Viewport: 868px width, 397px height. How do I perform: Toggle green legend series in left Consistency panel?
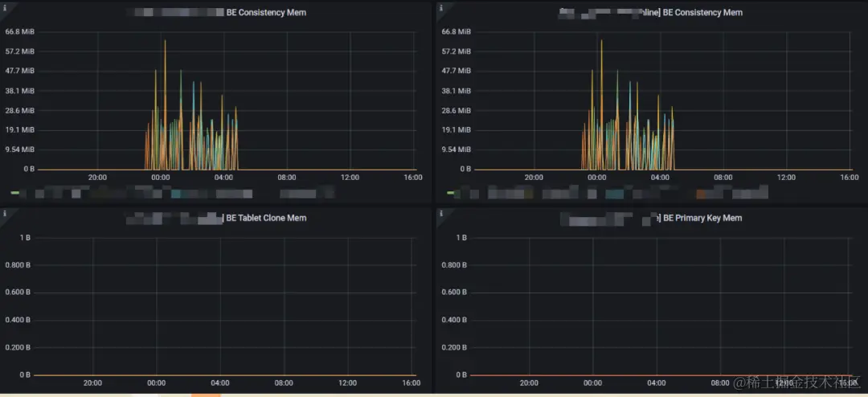[x=15, y=193]
